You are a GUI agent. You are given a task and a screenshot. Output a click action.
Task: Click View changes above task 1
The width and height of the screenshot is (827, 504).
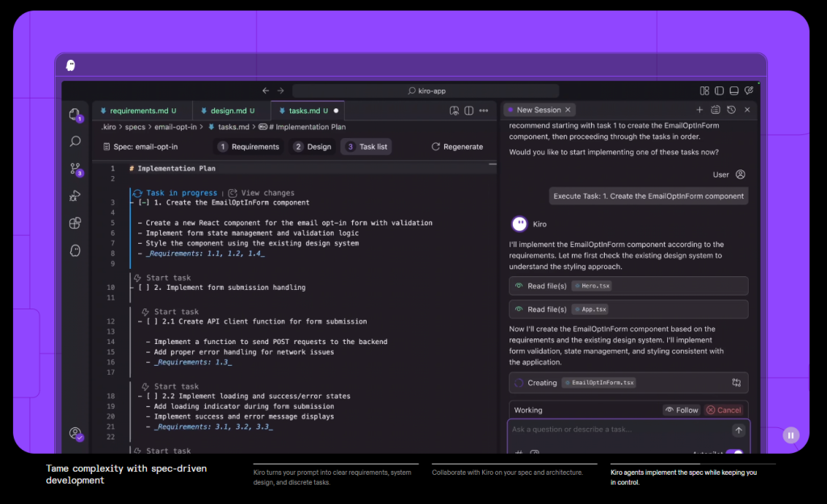[261, 193]
